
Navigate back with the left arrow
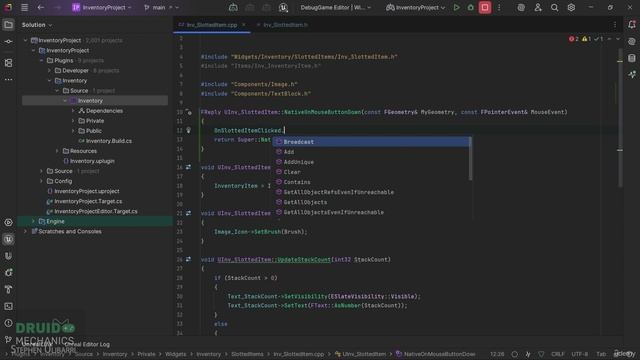tap(40, 7)
